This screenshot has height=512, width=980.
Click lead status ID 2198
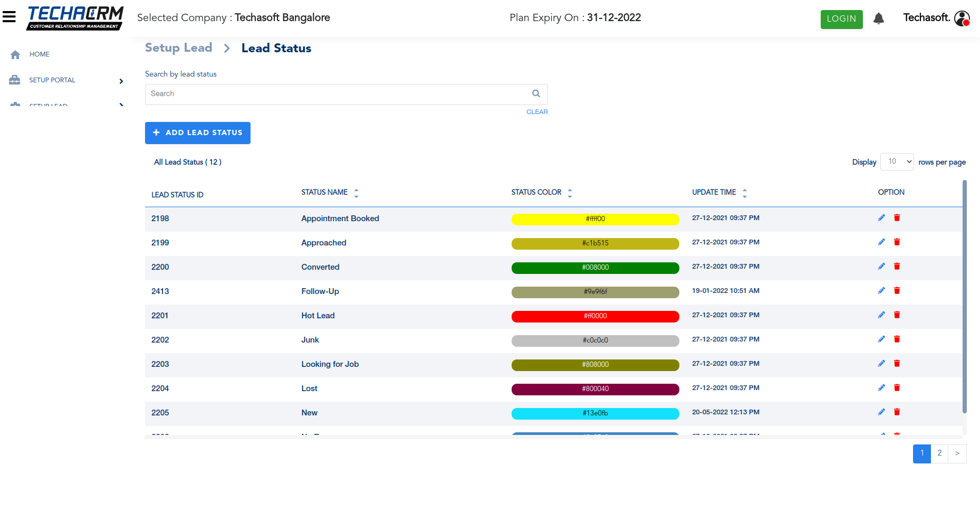click(160, 219)
